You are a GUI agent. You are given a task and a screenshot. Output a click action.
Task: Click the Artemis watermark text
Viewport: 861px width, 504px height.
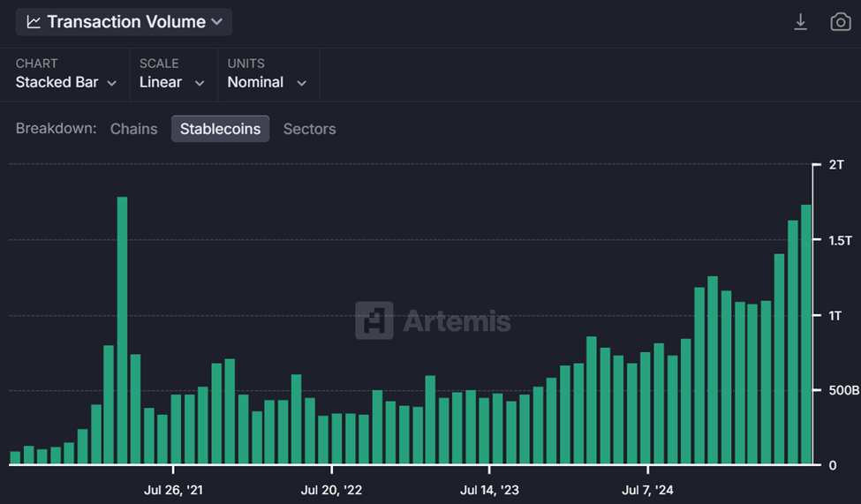point(457,320)
